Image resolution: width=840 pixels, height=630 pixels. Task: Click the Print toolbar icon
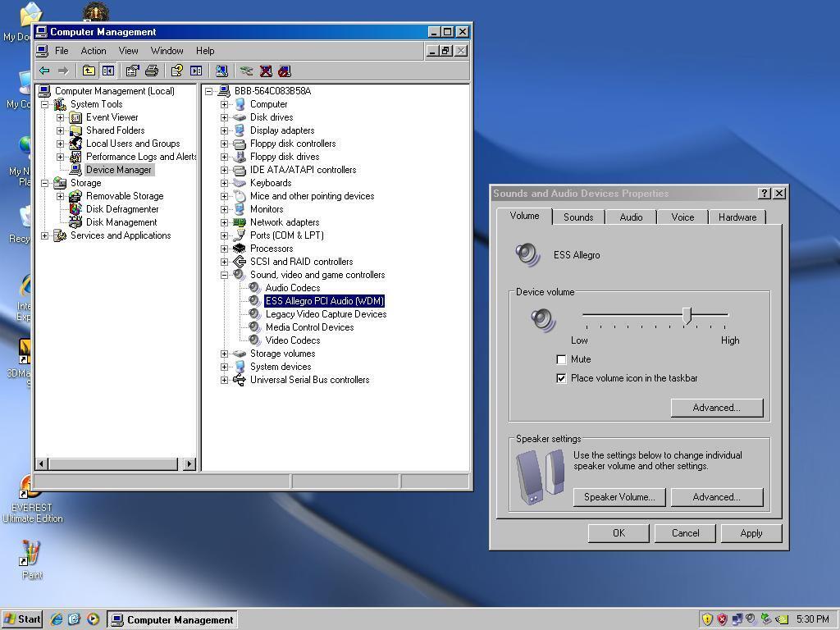tap(152, 71)
